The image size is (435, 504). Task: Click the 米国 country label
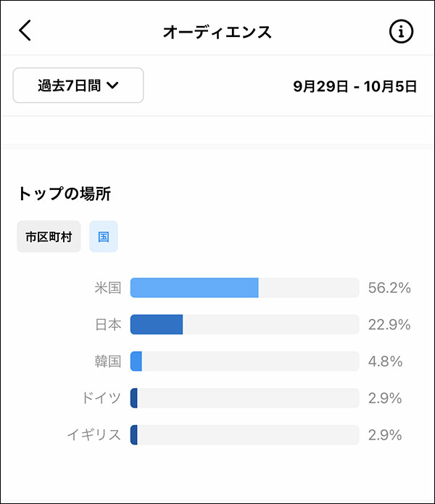pyautogui.click(x=108, y=288)
